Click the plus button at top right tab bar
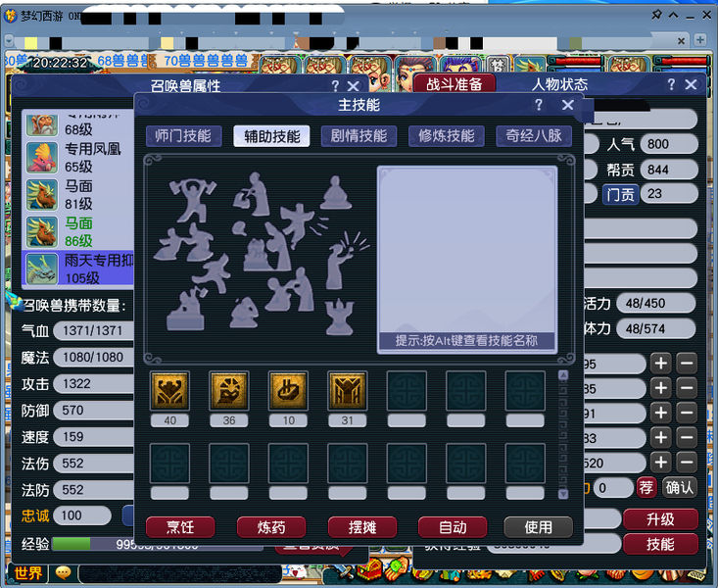The image size is (718, 588). (x=699, y=40)
